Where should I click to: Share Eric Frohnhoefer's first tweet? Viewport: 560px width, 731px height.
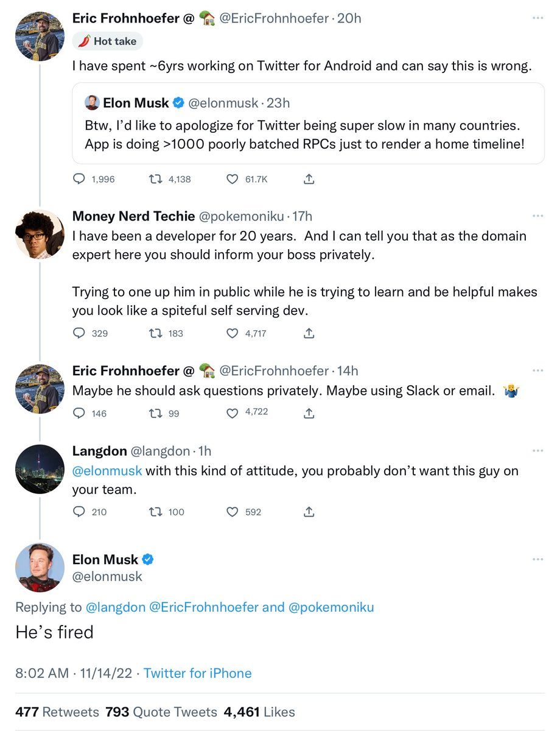[309, 179]
